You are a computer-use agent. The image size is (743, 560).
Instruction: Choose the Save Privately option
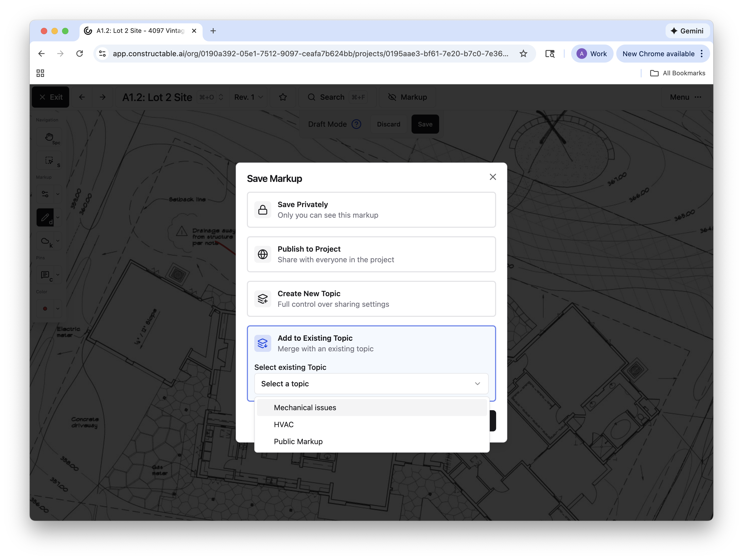[x=371, y=210]
